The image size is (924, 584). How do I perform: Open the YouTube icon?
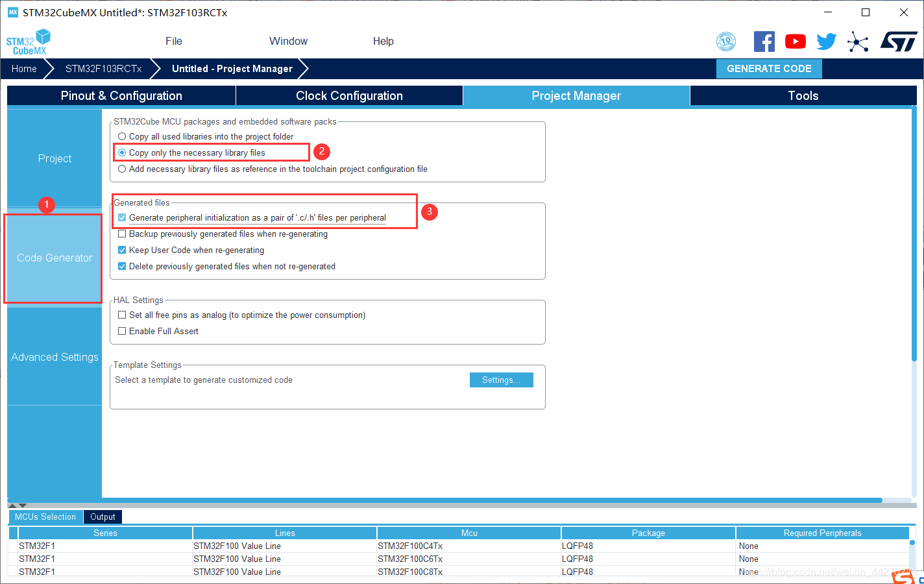tap(796, 42)
